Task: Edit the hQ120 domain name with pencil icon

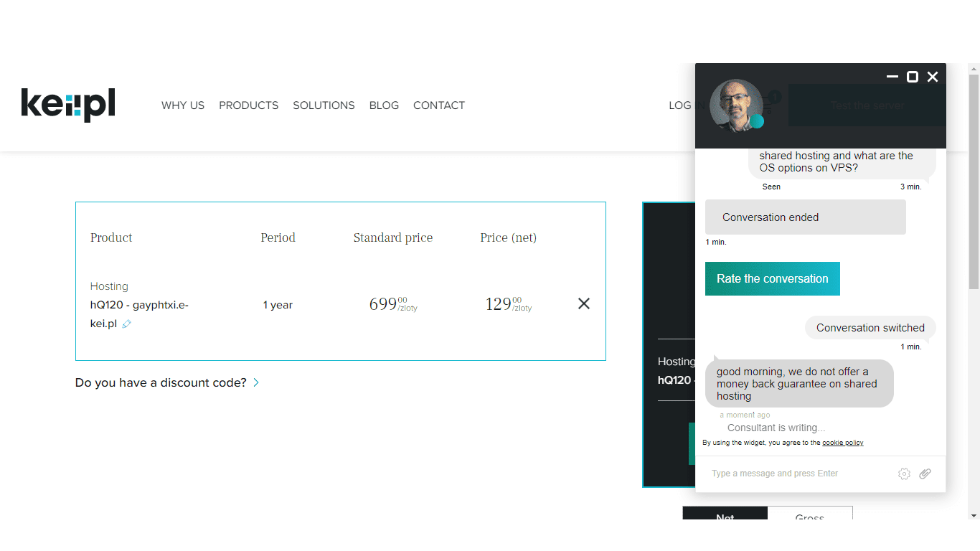Action: [x=127, y=324]
